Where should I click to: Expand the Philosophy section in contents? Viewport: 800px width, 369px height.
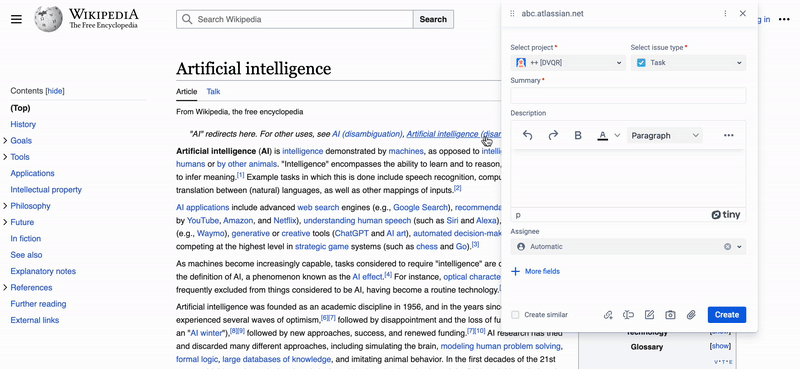point(5,206)
